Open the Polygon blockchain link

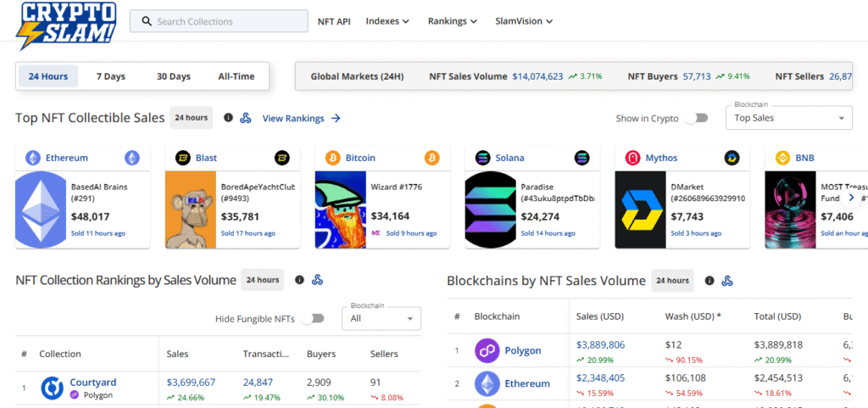tap(523, 350)
